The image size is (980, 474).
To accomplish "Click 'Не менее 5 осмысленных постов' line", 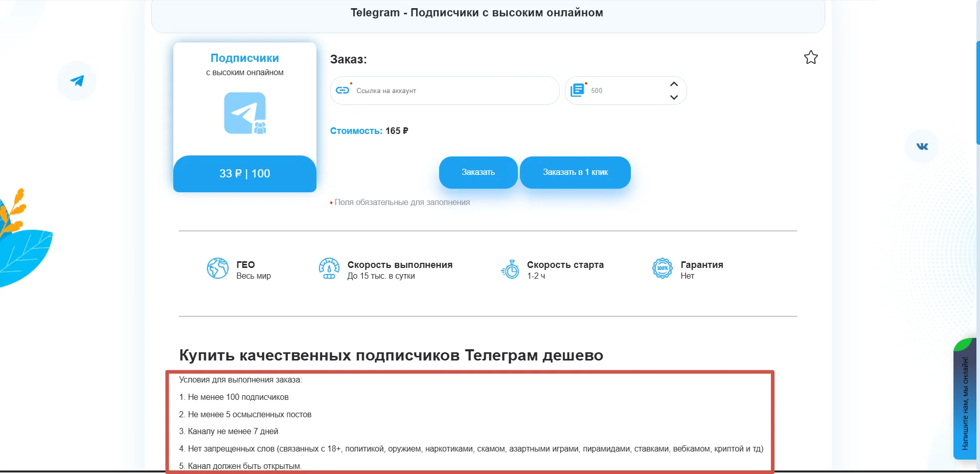I will (245, 415).
